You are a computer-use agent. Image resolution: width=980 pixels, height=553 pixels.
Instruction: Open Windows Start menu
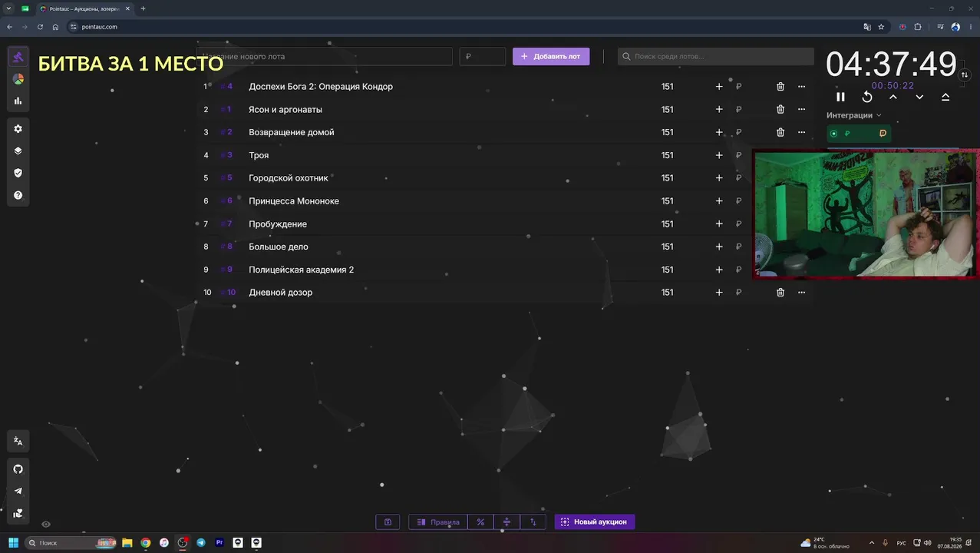click(x=13, y=542)
